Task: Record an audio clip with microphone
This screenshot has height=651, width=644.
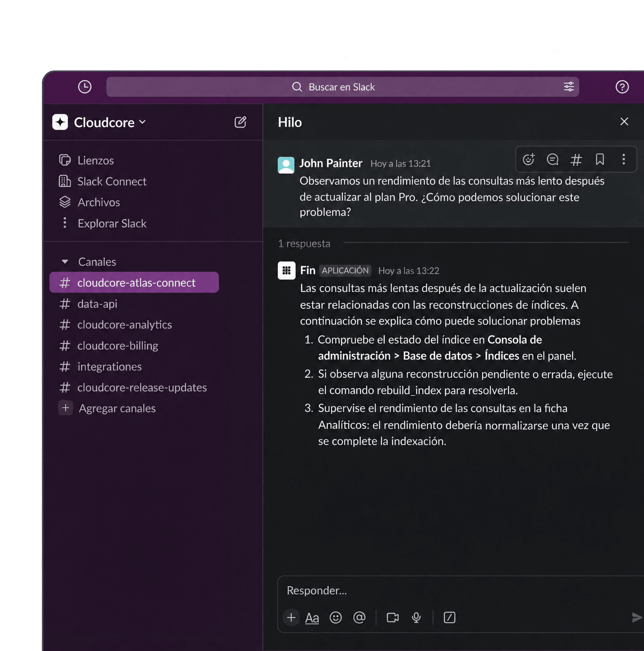Action: [416, 617]
